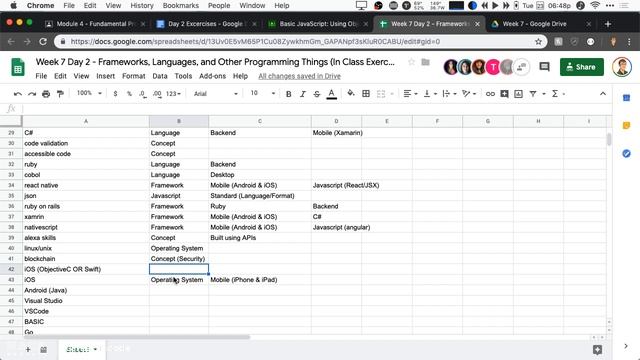This screenshot has height=360, width=640.
Task: Open the text color picker
Action: 332,94
